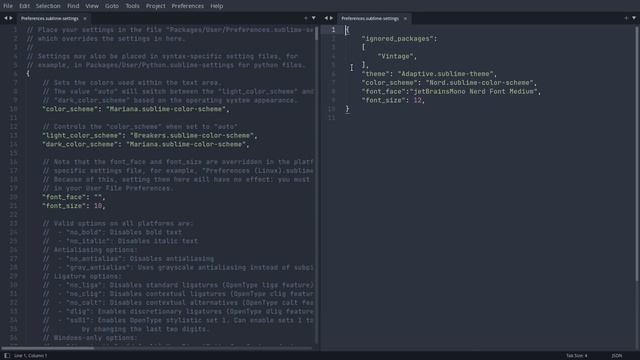The width and height of the screenshot is (640, 360).
Task: Click closing brace on right pane line 10
Action: pyautogui.click(x=347, y=109)
